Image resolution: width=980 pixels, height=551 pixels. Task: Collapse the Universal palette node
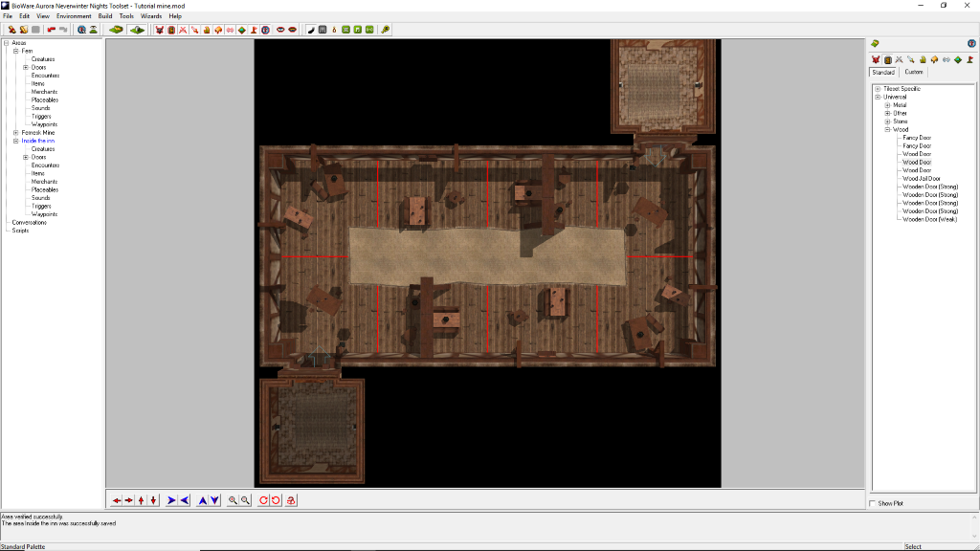(x=878, y=97)
